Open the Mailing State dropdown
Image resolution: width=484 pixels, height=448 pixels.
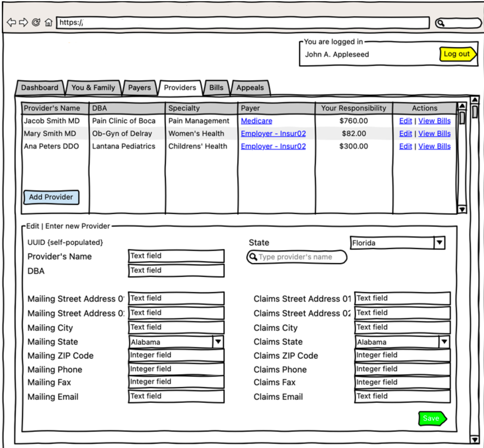(x=219, y=342)
